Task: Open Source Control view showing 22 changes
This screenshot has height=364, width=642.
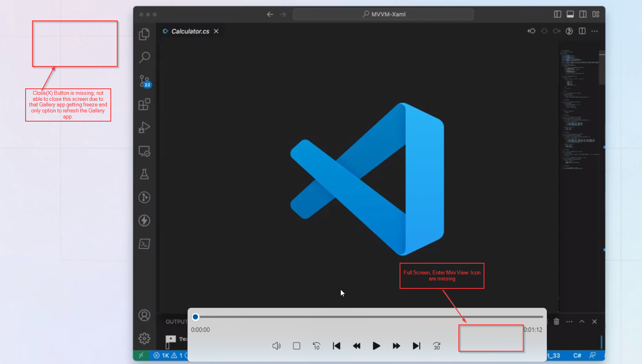Action: pos(144,81)
